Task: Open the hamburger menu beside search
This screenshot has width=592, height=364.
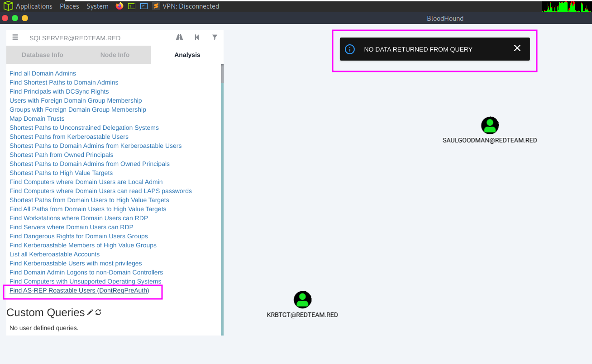Action: click(x=15, y=38)
